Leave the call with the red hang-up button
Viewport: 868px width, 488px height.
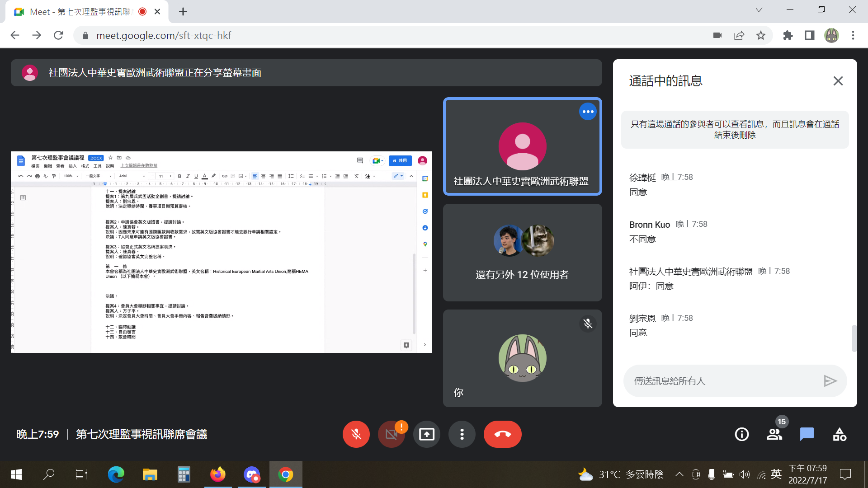click(502, 434)
